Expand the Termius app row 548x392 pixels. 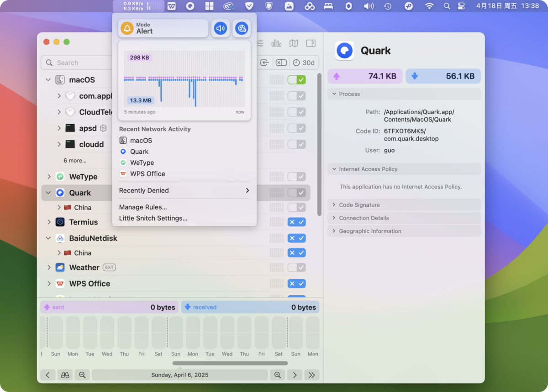click(49, 222)
